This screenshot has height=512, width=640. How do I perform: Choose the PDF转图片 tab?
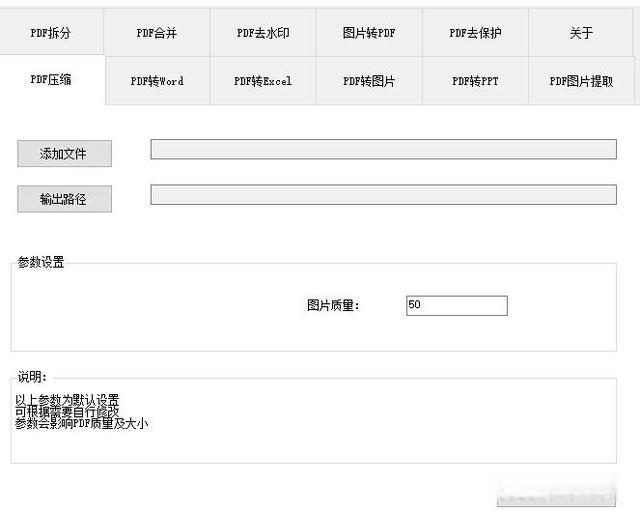[x=368, y=81]
